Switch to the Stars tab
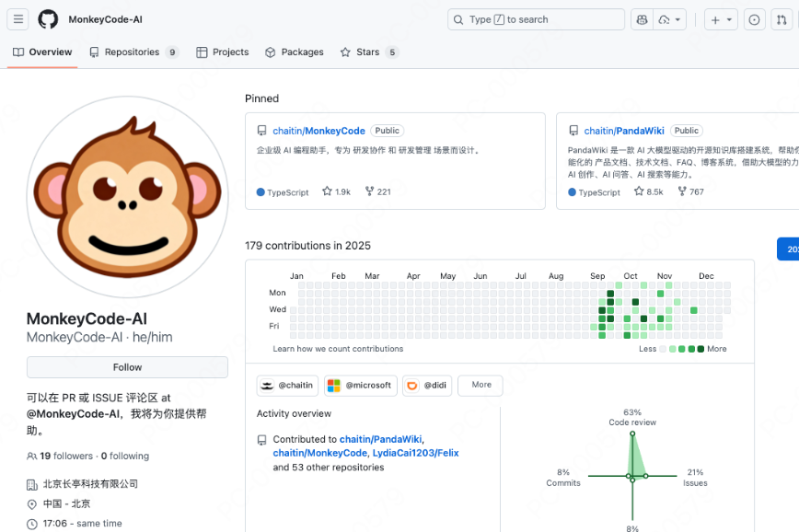The height and width of the screenshot is (532, 799). (x=369, y=52)
